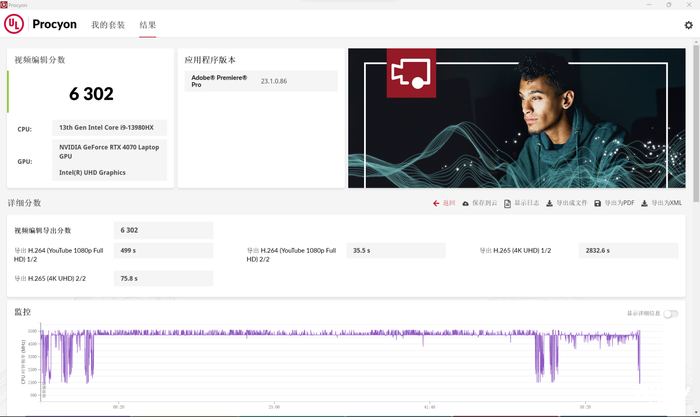
Task: Click the H.265 (4K UHD) 2/2 label
Action: click(50, 279)
